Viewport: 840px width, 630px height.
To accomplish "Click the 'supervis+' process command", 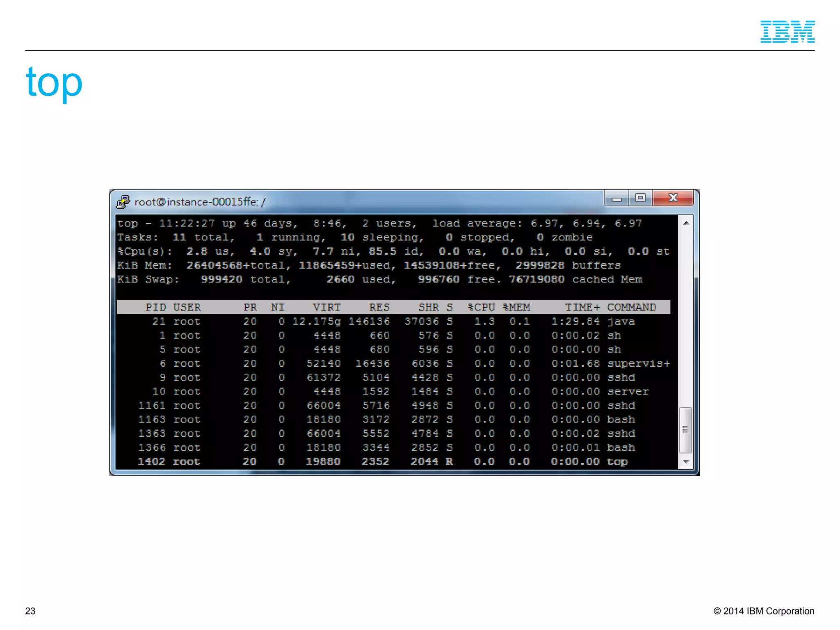I will 639,363.
